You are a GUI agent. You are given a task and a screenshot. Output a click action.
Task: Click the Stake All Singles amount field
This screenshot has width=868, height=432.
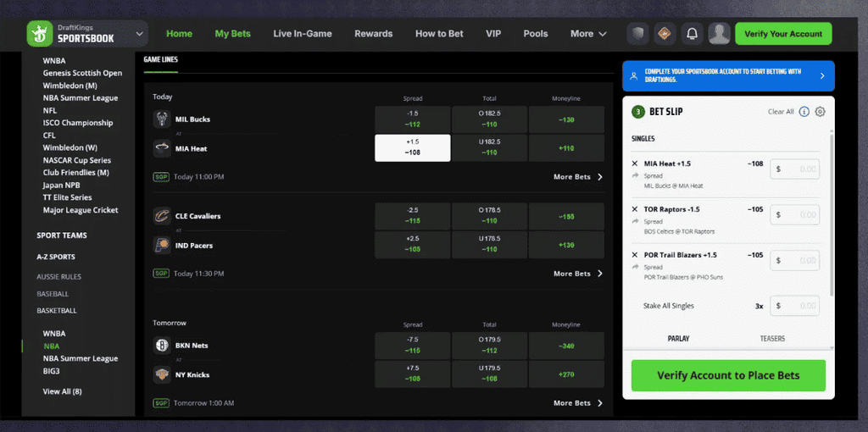click(795, 306)
